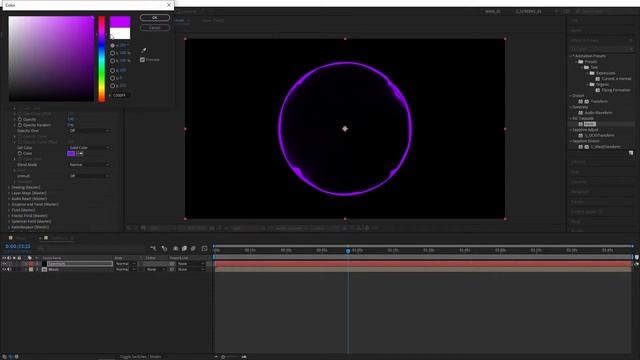Expand the Layer Maps (Master) group
The height and width of the screenshot is (360, 640).
click(x=9, y=193)
